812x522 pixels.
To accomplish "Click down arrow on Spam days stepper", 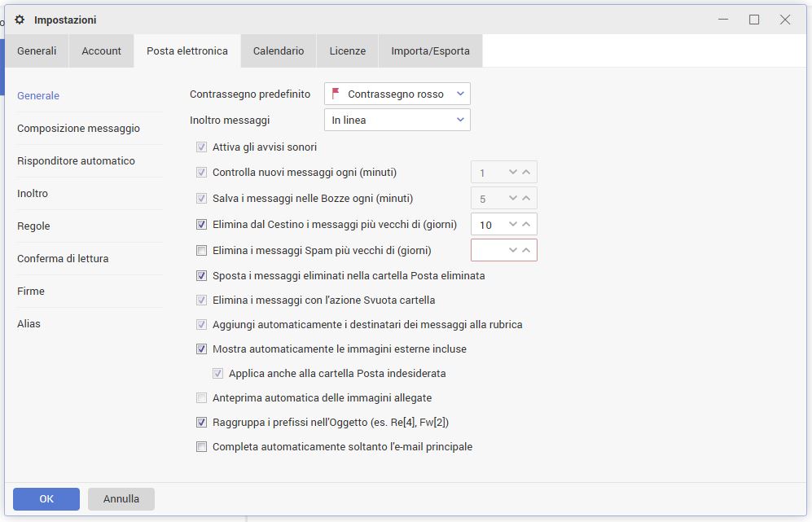I will coord(512,250).
